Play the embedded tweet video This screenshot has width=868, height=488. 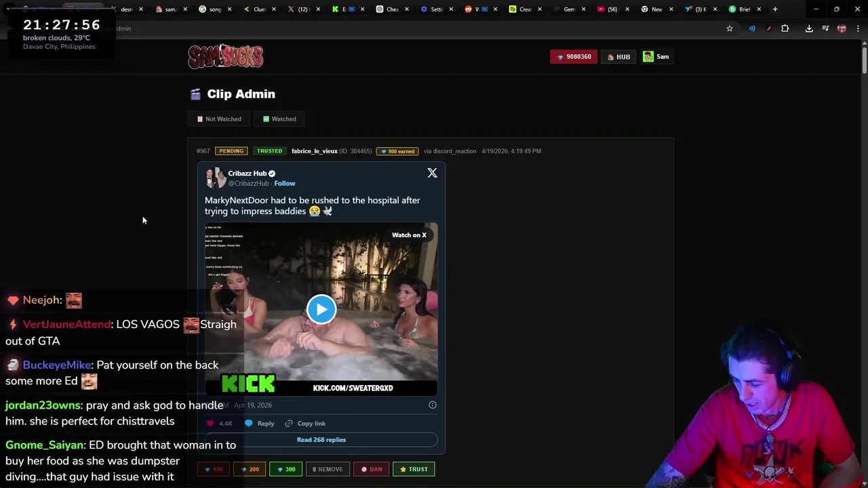point(321,309)
